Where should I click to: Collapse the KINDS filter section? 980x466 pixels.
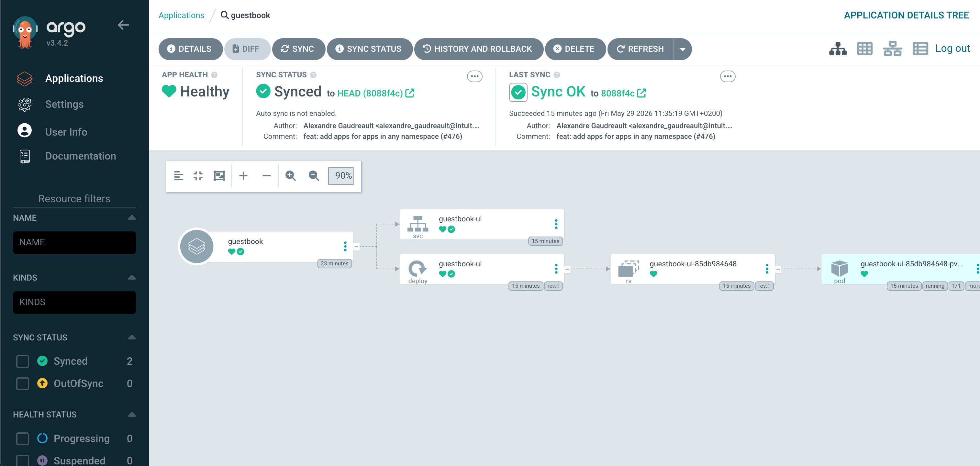pos(132,277)
